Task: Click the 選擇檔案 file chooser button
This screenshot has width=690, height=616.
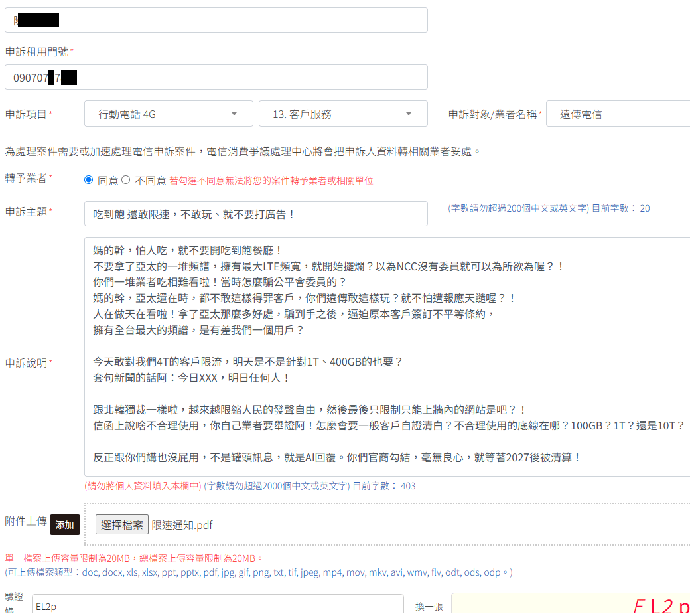Action: [x=122, y=524]
